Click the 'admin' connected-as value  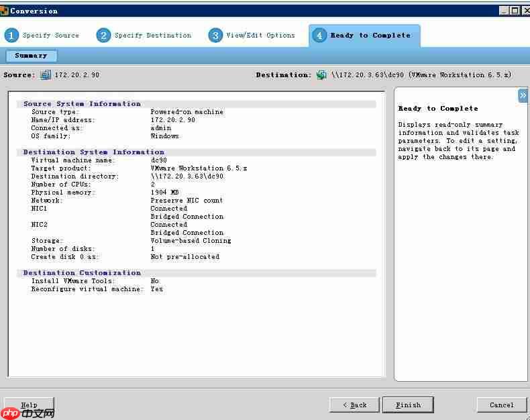pyautogui.click(x=161, y=128)
